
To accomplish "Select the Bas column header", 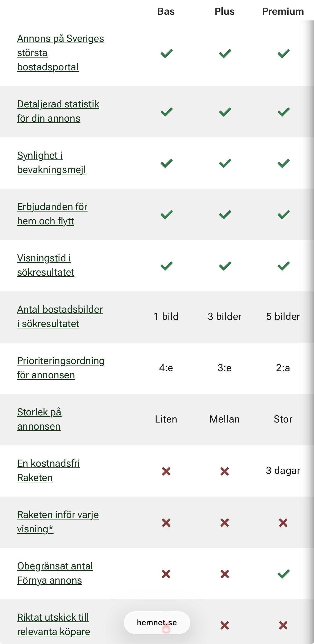I will 166,11.
